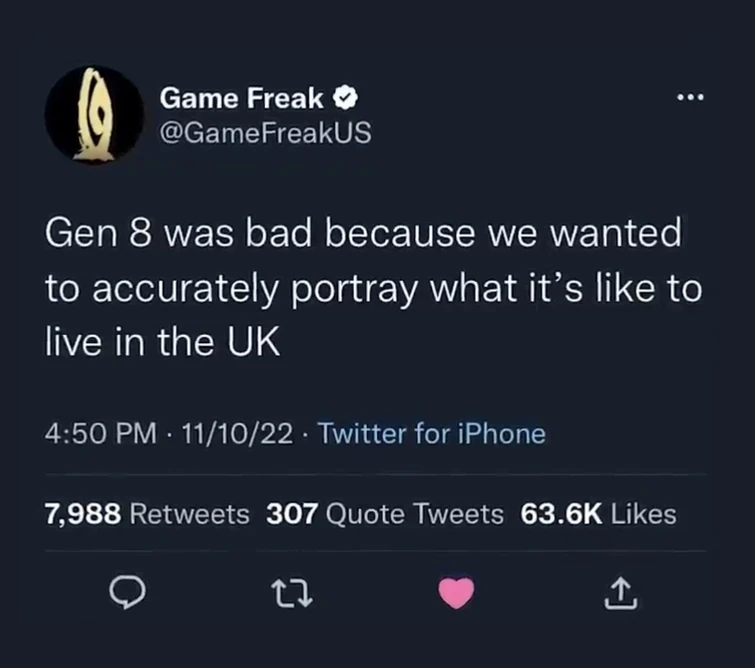Toggle the pink heart like button
The width and height of the screenshot is (755, 668).
[457, 595]
